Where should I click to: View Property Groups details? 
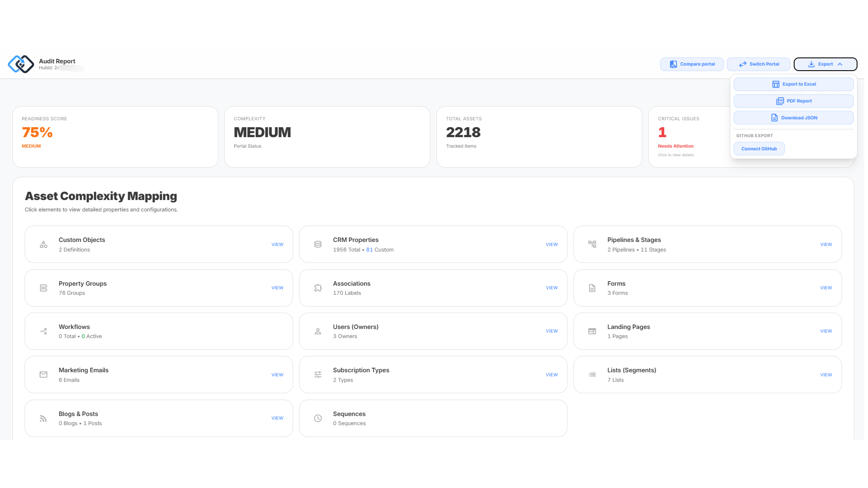(277, 288)
